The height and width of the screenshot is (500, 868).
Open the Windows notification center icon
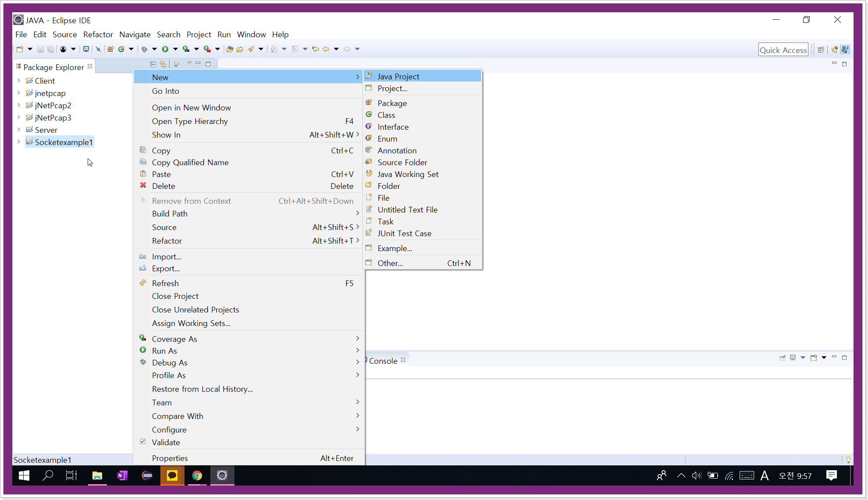coord(831,475)
